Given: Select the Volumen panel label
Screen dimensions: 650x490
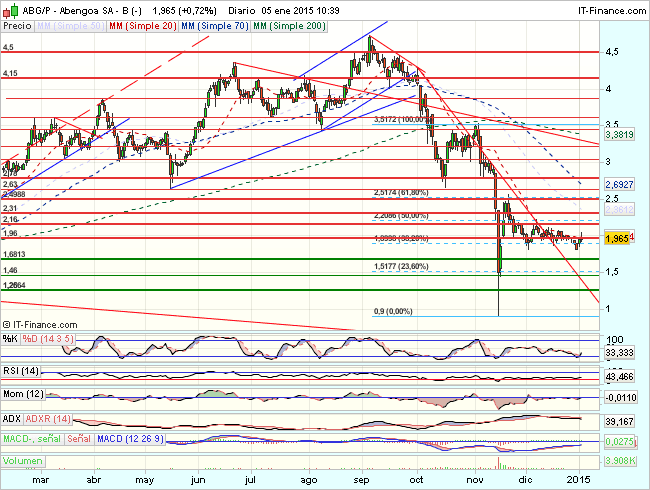Looking at the screenshot, I should click(x=23, y=461).
